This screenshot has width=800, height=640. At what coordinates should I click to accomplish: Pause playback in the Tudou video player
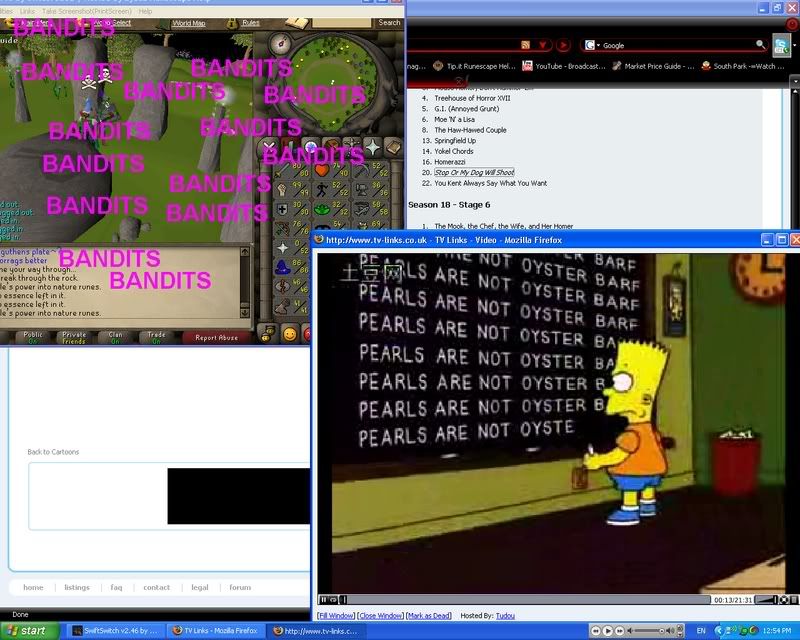click(323, 599)
